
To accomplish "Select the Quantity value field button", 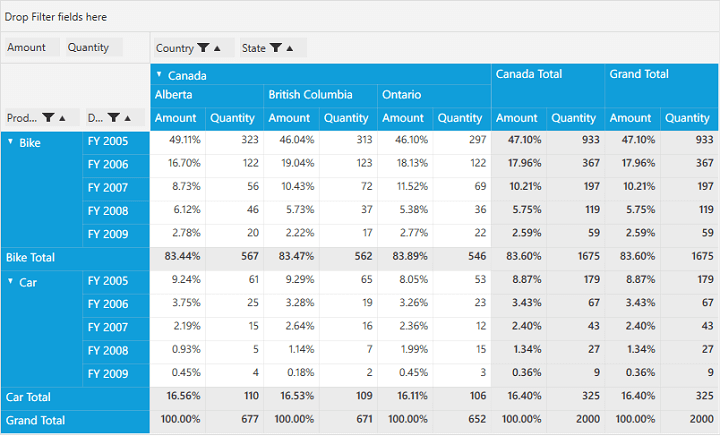I will tap(89, 47).
